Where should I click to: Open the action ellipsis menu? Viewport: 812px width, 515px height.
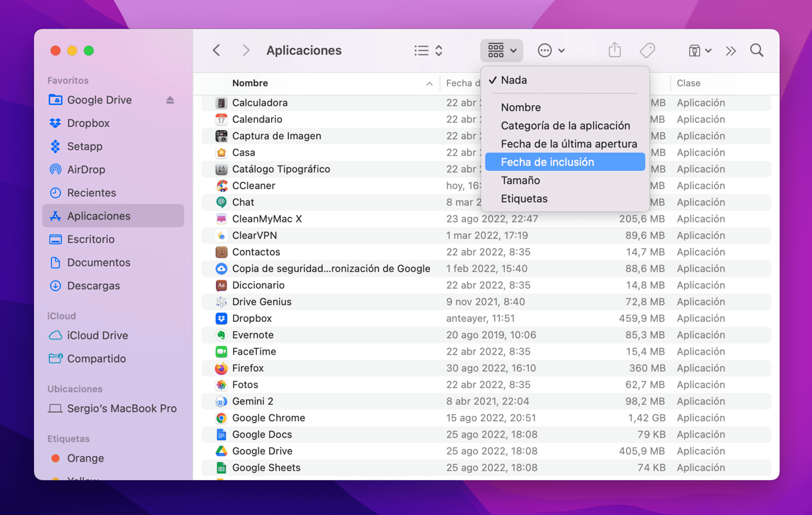click(x=552, y=51)
